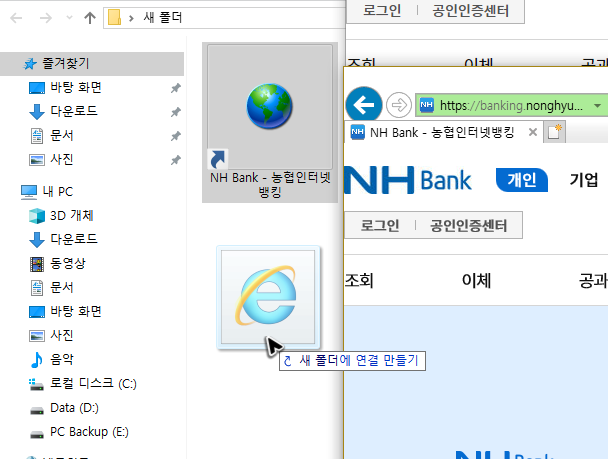Click the 내 PC monitor icon
The width and height of the screenshot is (608, 459).
tap(29, 192)
